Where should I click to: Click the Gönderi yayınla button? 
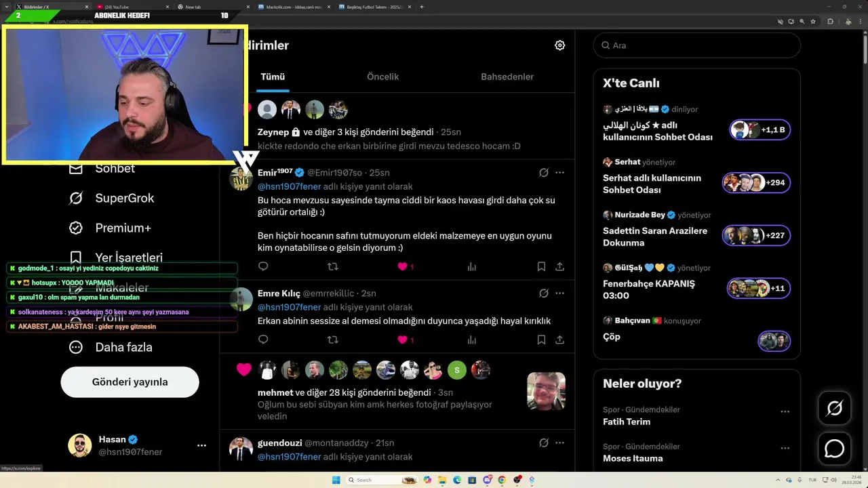[x=130, y=382]
